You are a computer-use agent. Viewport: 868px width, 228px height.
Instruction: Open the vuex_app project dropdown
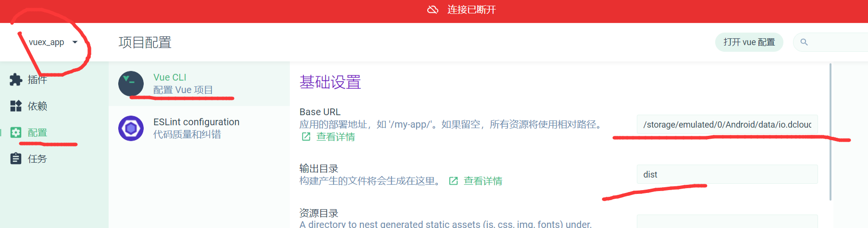(53, 42)
